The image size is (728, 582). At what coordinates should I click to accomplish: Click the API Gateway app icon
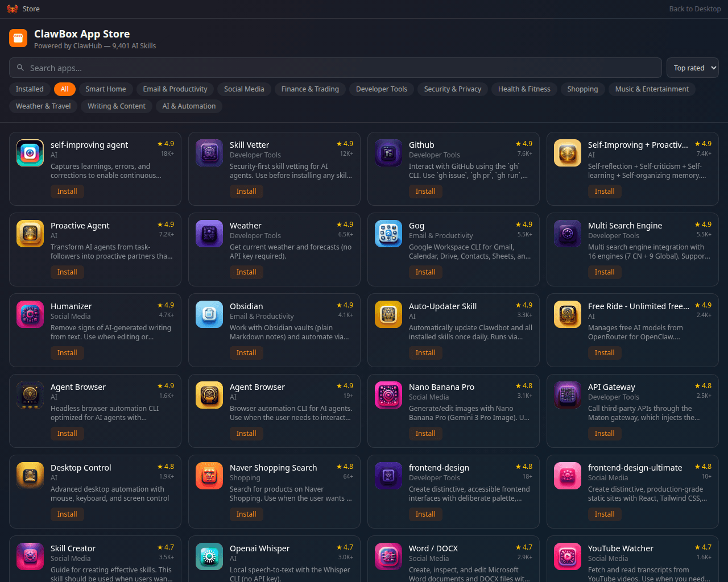coord(568,395)
